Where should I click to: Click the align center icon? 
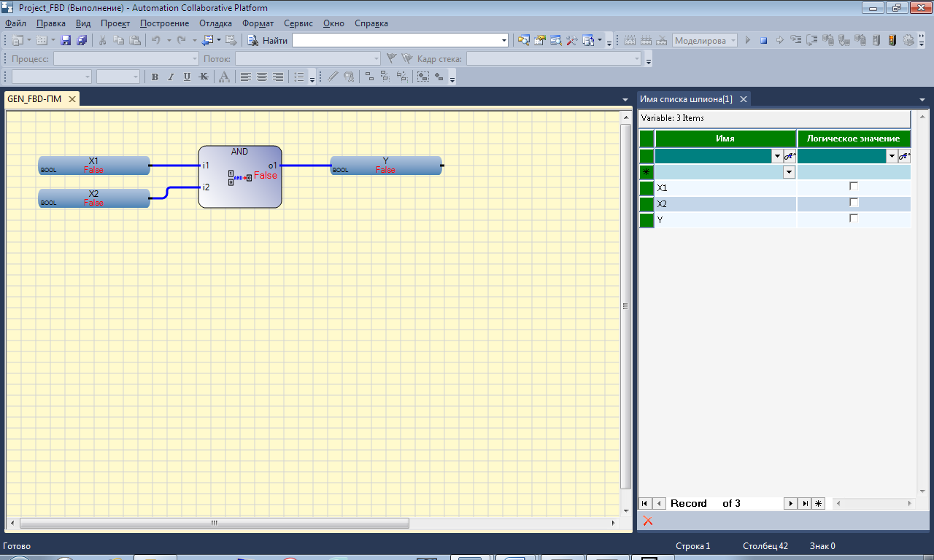tap(261, 77)
